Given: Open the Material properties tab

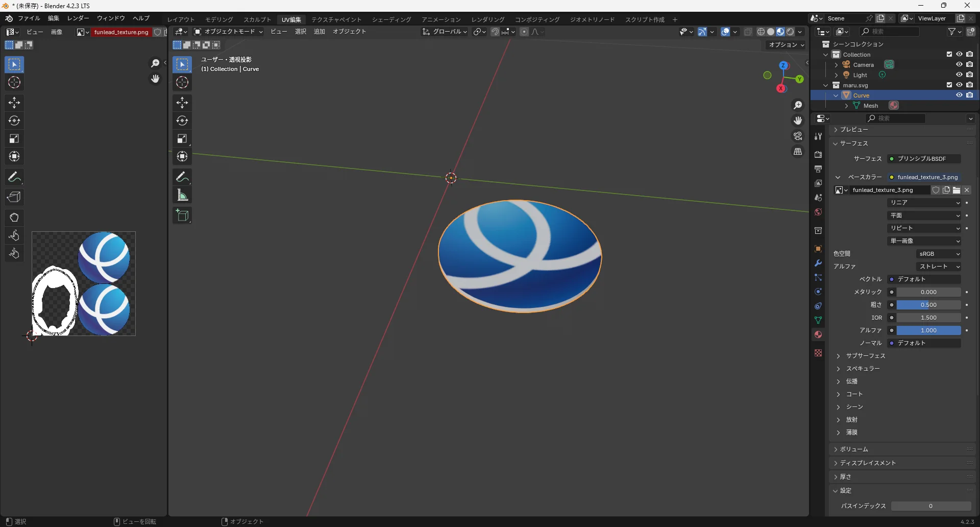Looking at the screenshot, I should point(818,334).
